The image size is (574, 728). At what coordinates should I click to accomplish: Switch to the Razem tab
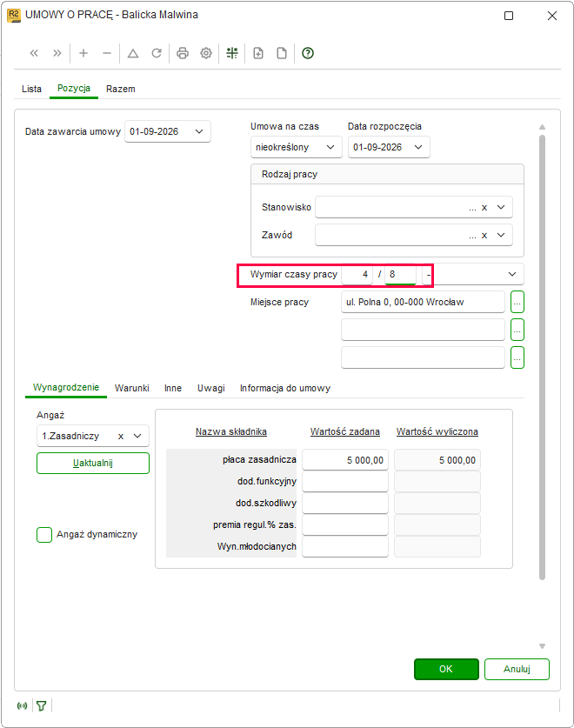tap(121, 89)
